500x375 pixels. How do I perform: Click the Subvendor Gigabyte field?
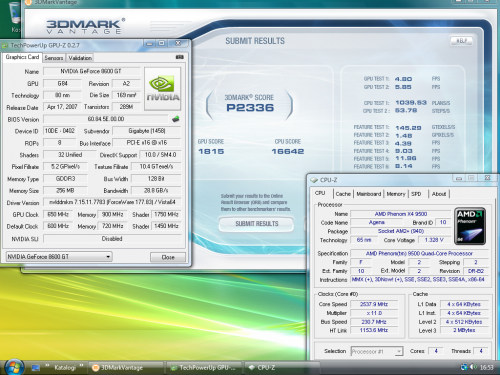coord(147,131)
